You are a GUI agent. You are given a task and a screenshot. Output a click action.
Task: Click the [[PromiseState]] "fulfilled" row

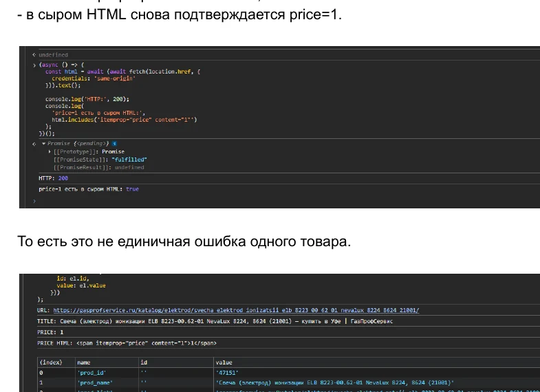point(100,160)
